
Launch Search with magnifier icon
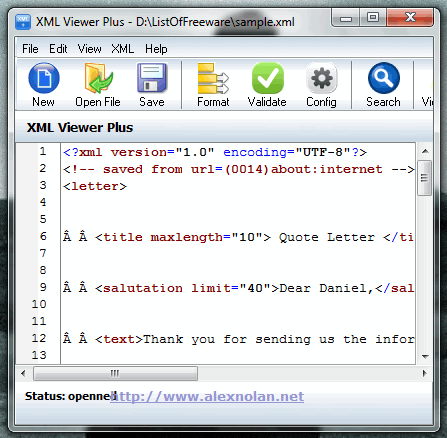click(x=384, y=78)
